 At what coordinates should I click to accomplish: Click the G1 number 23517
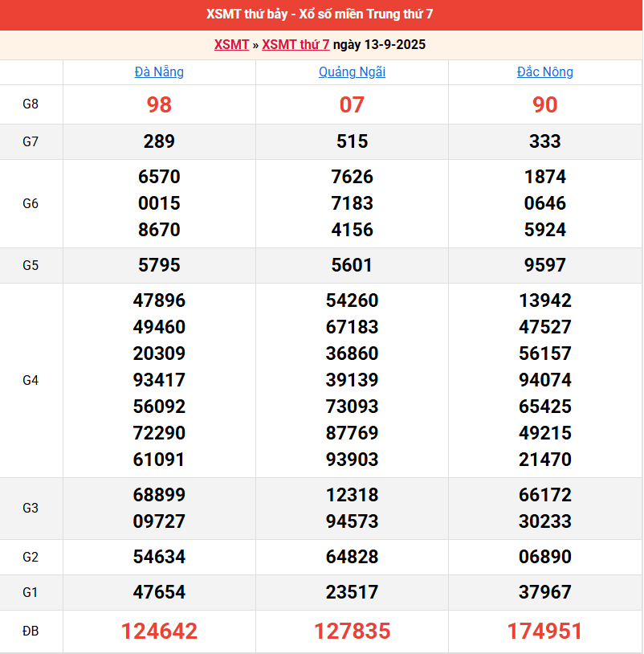click(352, 592)
